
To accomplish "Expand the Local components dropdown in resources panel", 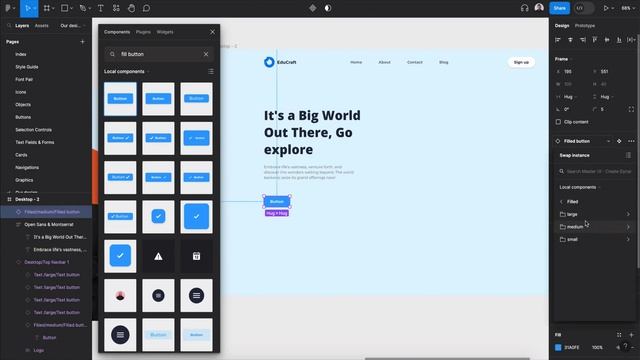I will point(127,71).
